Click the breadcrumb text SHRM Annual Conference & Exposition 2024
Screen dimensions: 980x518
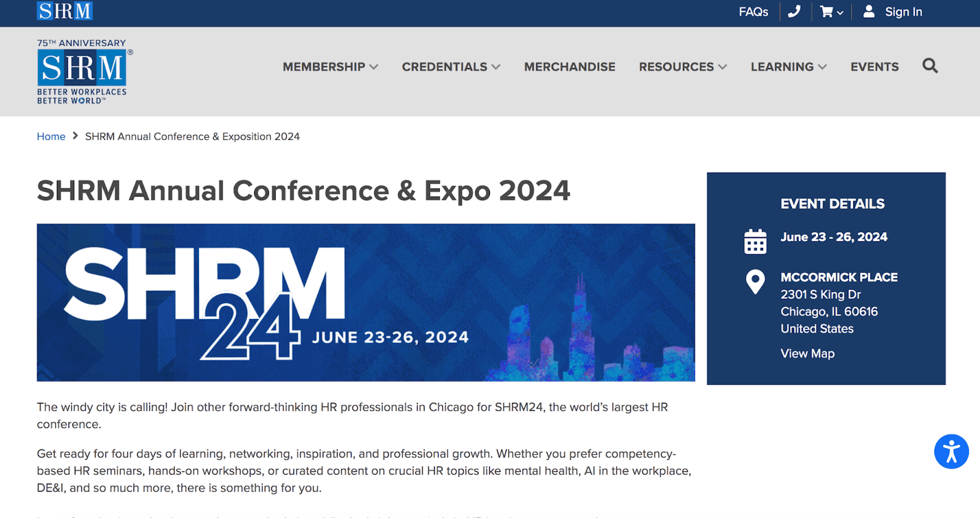192,137
